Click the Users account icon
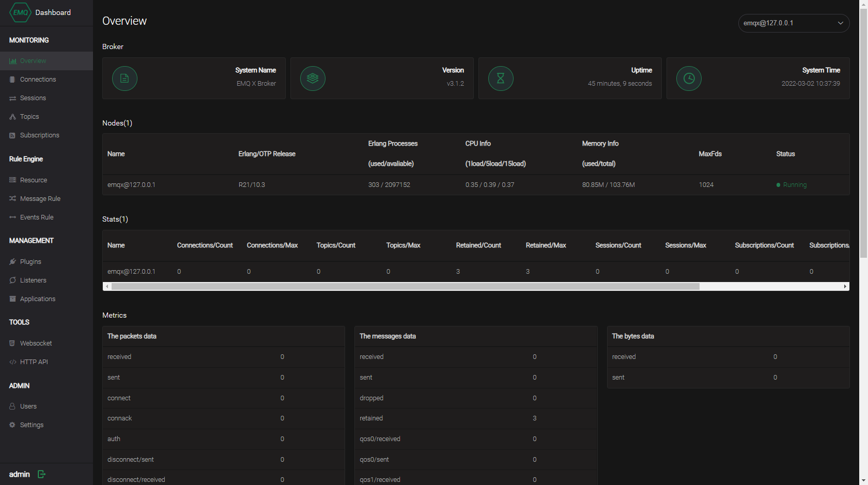 point(12,406)
